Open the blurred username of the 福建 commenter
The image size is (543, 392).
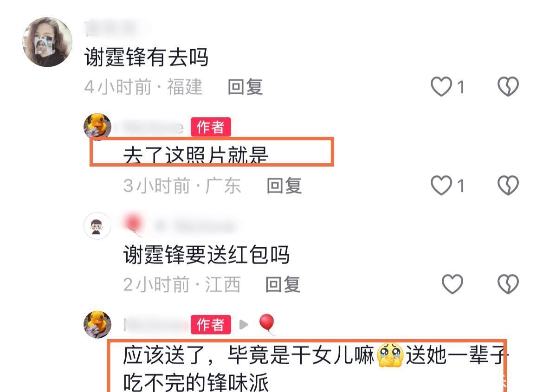(117, 28)
